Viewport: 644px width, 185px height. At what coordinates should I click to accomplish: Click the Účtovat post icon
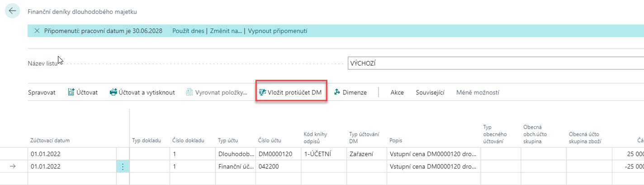click(71, 92)
